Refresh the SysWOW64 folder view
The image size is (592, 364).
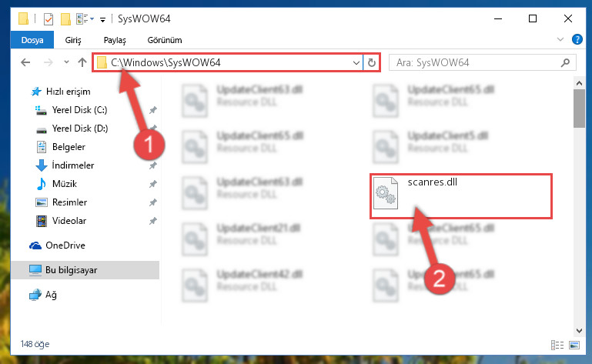click(x=372, y=62)
